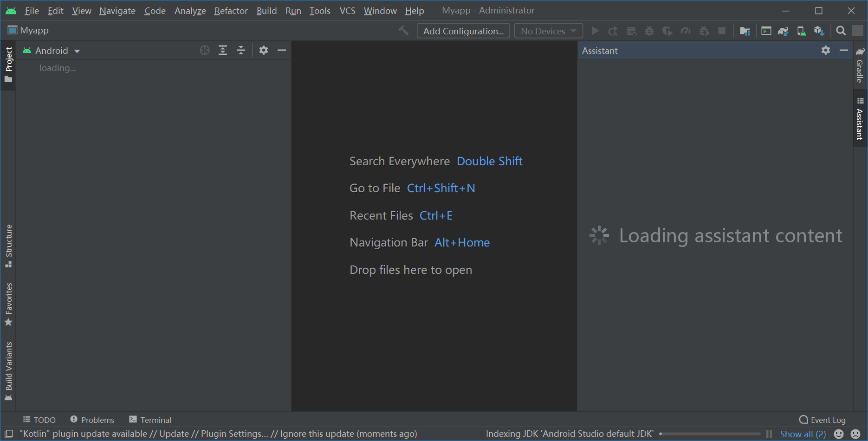
Task: Click the user avatar square in toolbar
Action: tap(858, 31)
